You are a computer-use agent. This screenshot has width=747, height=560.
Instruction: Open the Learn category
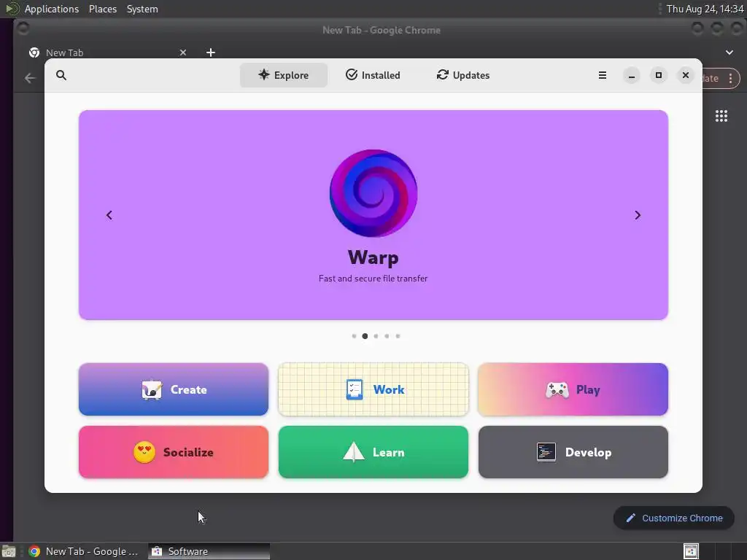[x=373, y=452]
